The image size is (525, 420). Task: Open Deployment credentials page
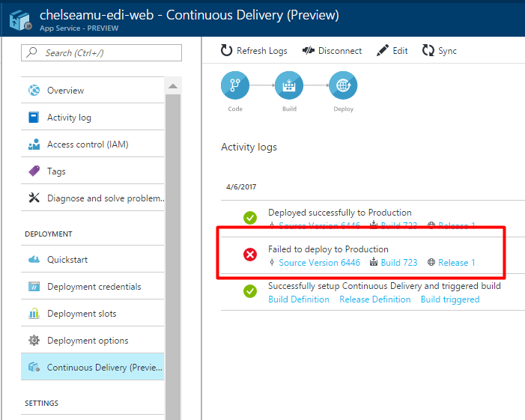coord(92,287)
